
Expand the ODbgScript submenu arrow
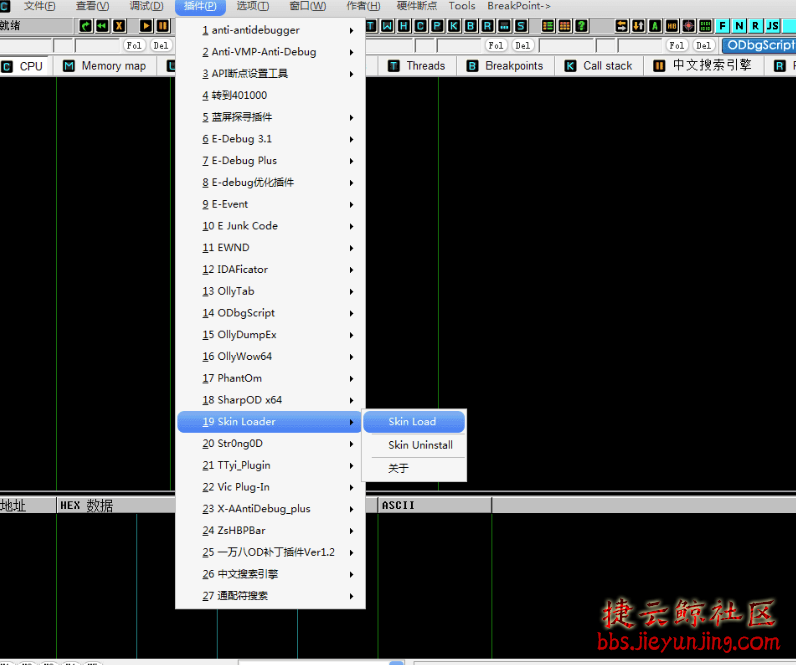point(351,313)
